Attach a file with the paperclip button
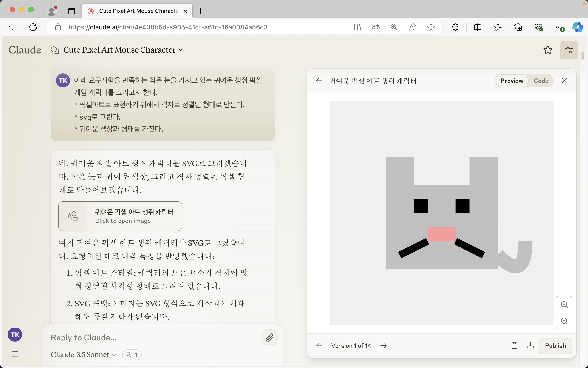Screen dimensions: 588x368 tap(269, 337)
